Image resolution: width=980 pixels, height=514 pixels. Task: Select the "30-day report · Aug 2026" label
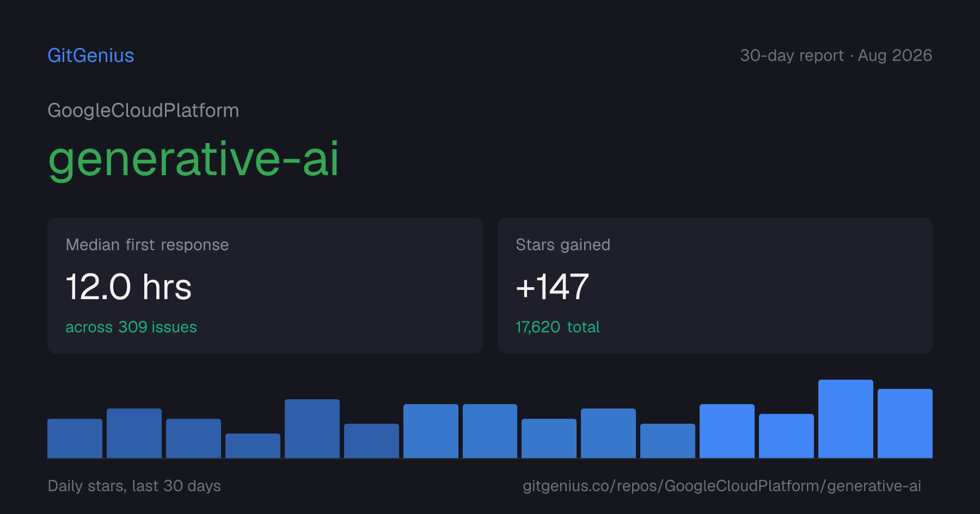click(836, 55)
